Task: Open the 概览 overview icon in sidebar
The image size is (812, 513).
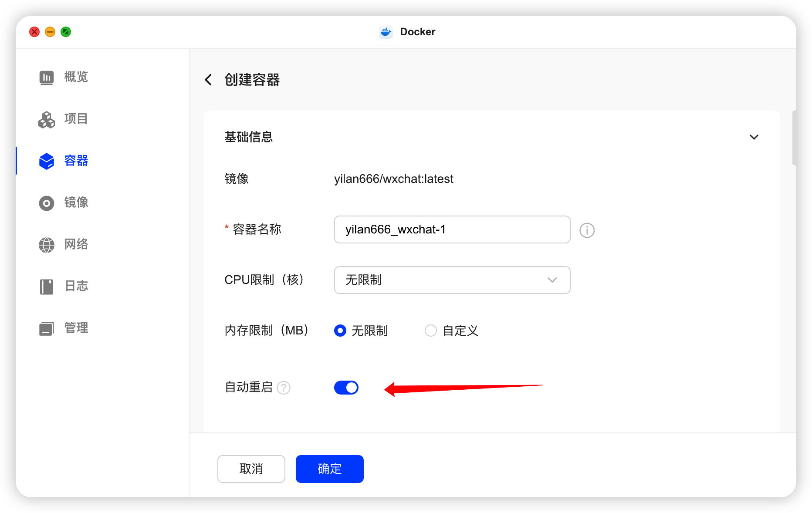Action: [47, 78]
